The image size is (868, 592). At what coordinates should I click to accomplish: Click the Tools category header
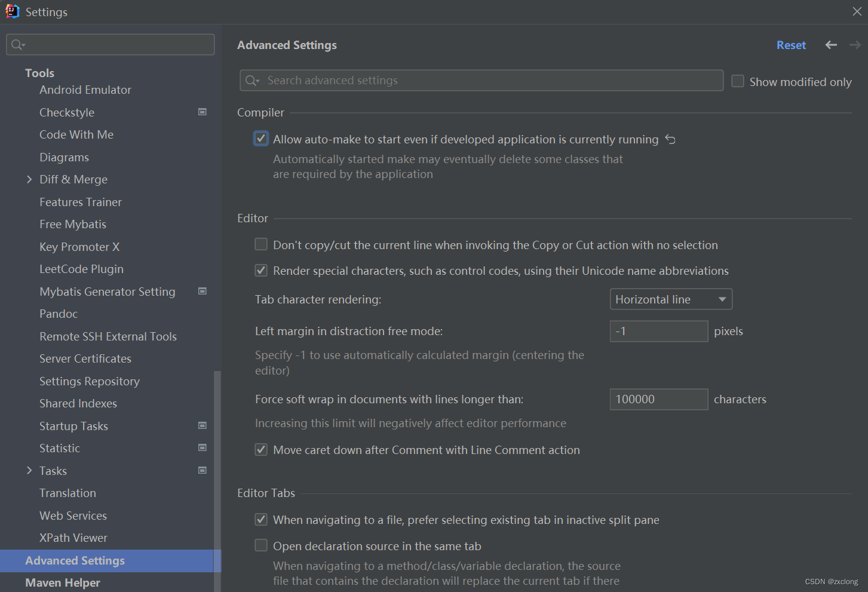(39, 73)
